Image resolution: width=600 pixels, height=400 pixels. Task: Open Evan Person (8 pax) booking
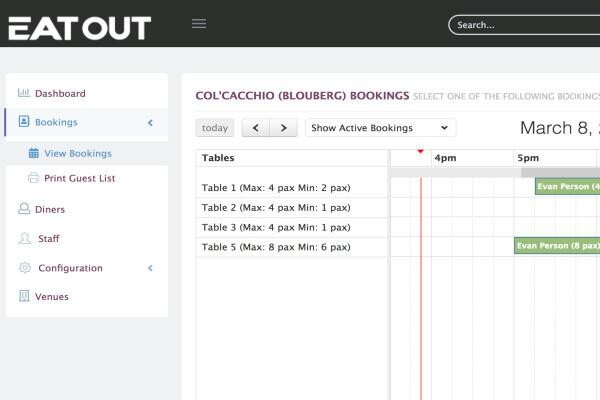[557, 246]
